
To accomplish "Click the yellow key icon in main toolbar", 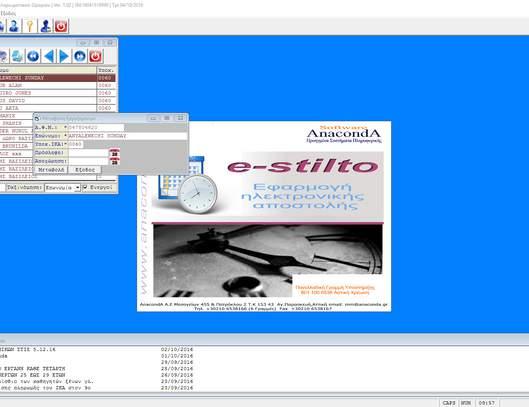I will (x=30, y=26).
